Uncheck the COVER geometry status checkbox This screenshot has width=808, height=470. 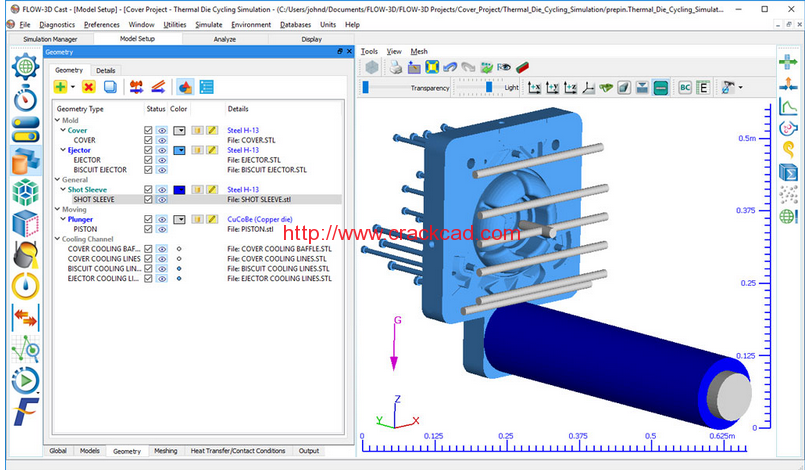click(x=148, y=140)
